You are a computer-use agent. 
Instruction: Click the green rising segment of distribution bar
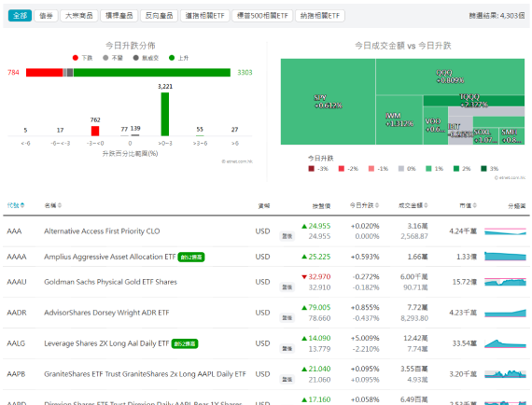pos(152,73)
